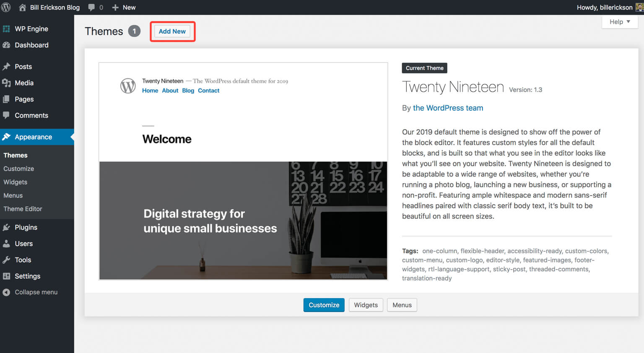644x353 pixels.
Task: Click the blue Customize button
Action: pyautogui.click(x=324, y=305)
